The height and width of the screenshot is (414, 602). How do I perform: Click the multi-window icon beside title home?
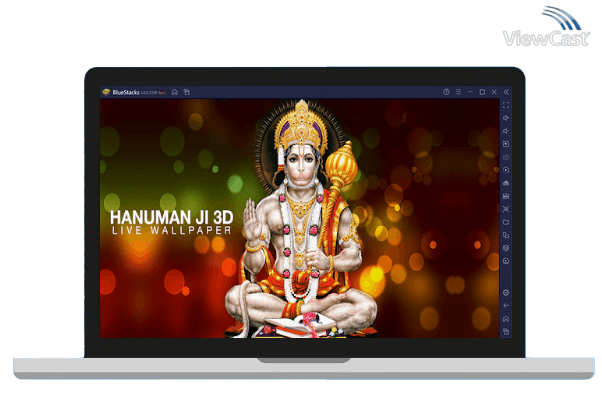187,92
